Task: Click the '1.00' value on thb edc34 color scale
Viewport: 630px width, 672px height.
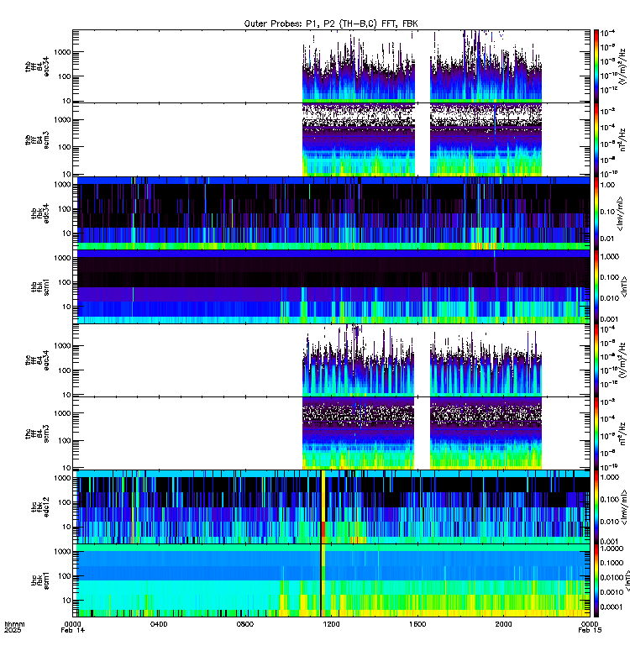Action: [x=607, y=185]
